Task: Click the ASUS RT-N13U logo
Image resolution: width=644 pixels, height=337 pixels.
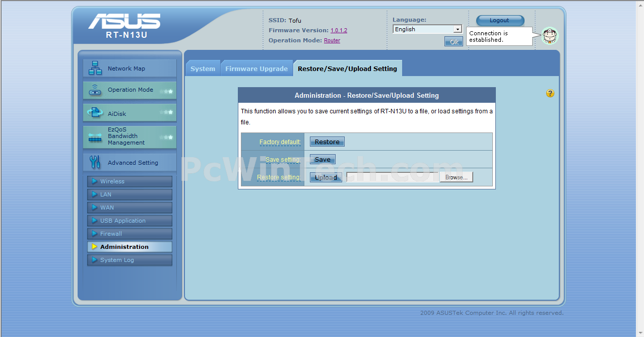Action: point(124,26)
